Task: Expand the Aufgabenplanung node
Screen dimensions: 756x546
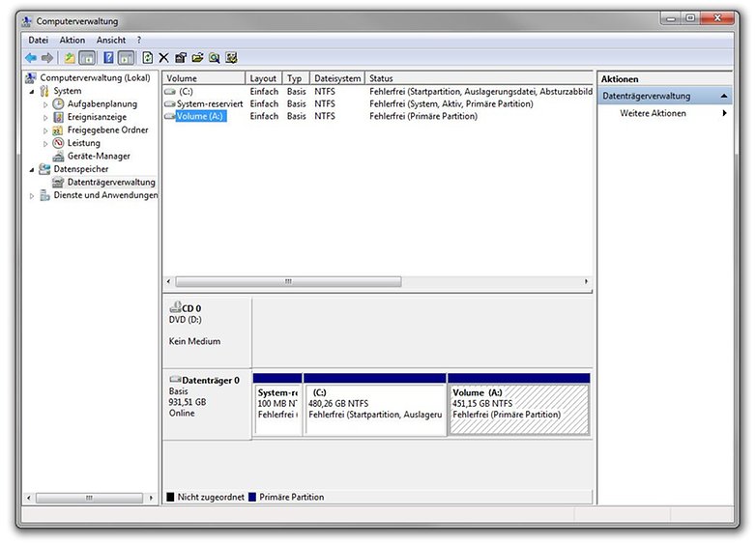Action: click(x=45, y=104)
